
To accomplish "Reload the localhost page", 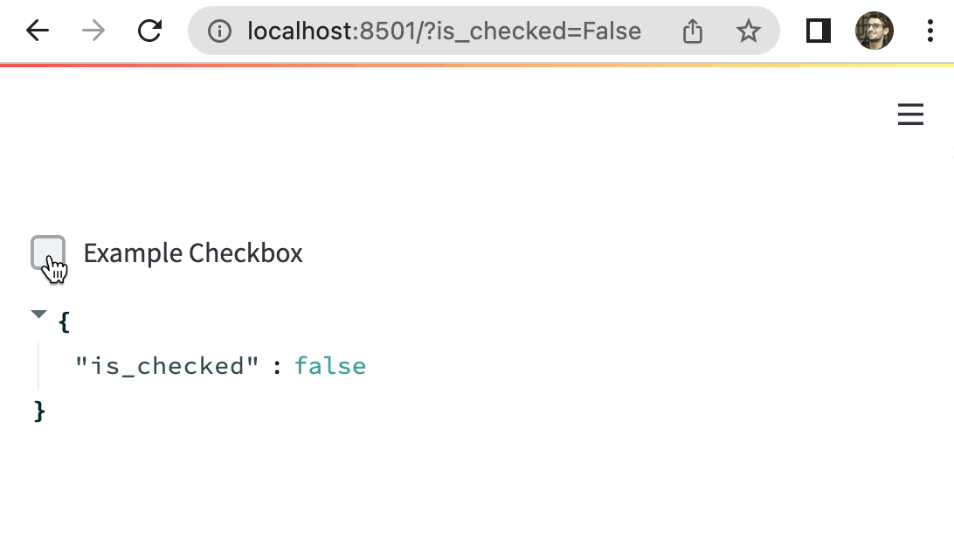I will coord(150,31).
